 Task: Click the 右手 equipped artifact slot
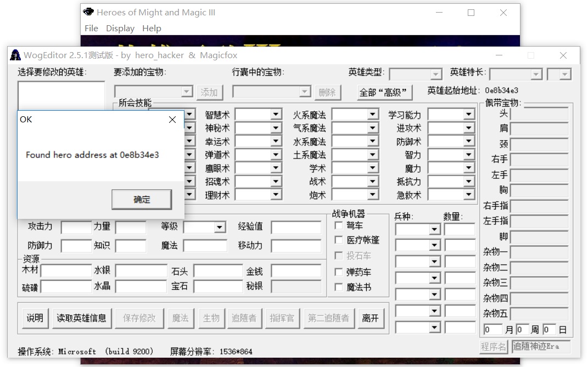pyautogui.click(x=540, y=160)
